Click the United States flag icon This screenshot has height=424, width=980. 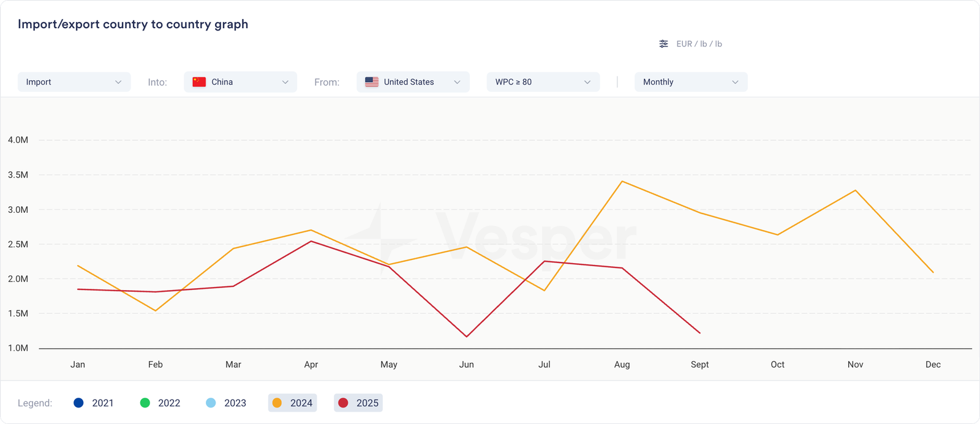click(372, 82)
